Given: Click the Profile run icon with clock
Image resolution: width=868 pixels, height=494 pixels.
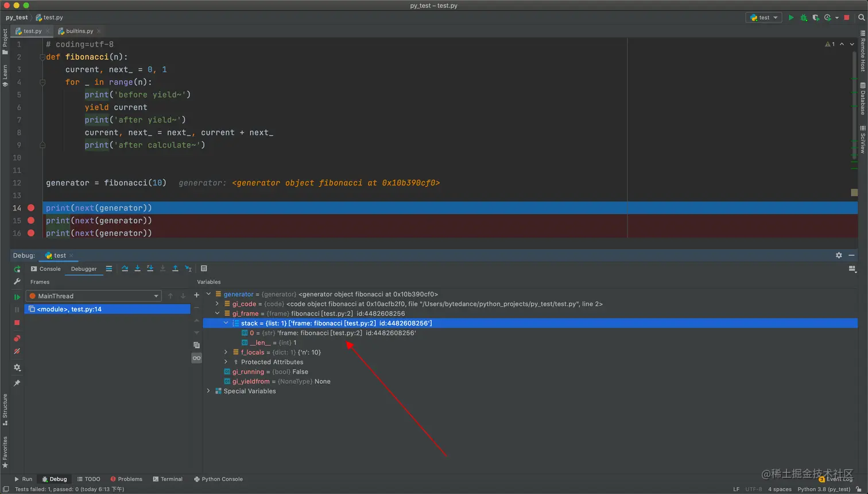Looking at the screenshot, I should (x=827, y=18).
